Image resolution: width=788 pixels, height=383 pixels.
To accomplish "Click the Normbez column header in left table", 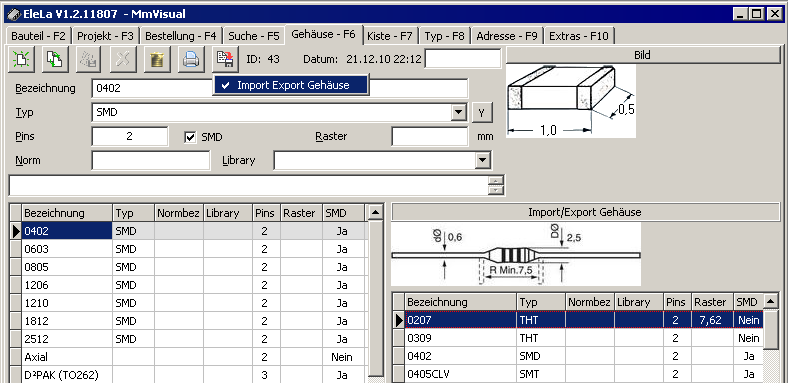I will (x=178, y=213).
